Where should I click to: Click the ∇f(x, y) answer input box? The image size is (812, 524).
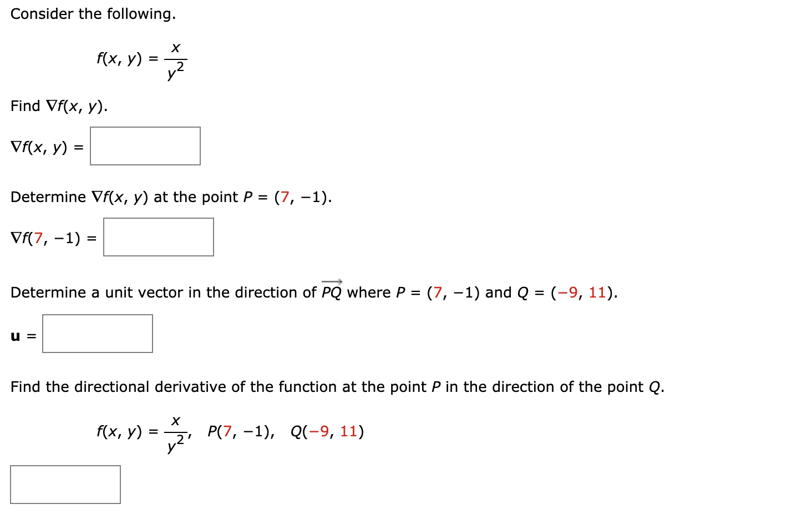click(x=145, y=146)
